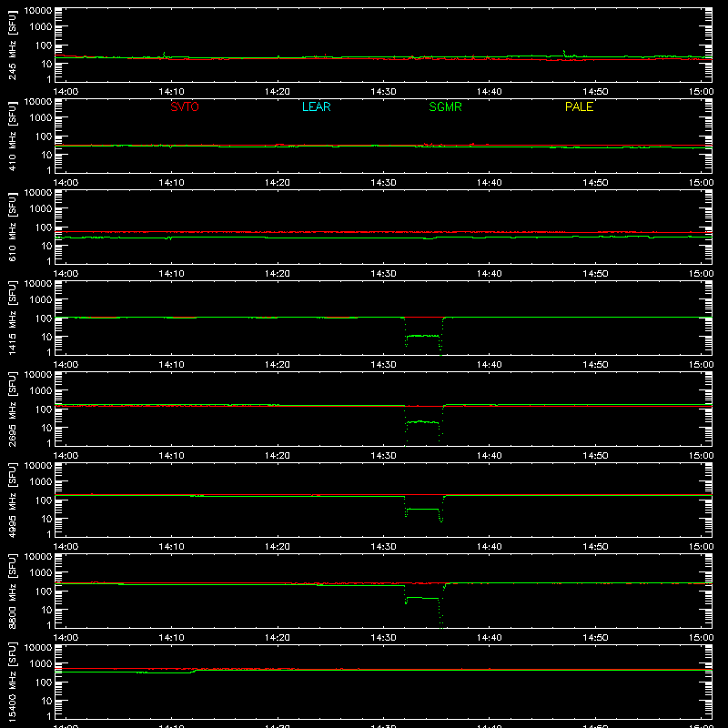The height and width of the screenshot is (728, 728).
Task: Click the 1000 y-axis label of 410 MHz panel
Action: point(41,117)
